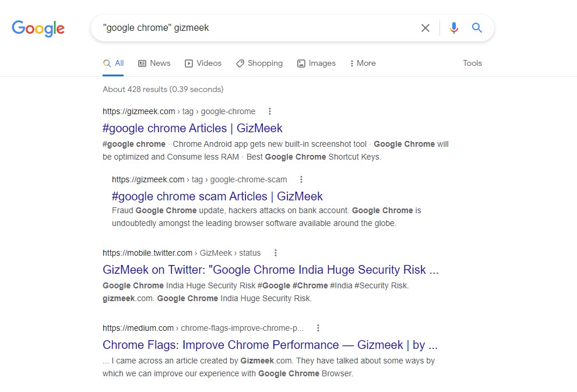Clear the search box with X icon
Screen dimensions: 577x392
tap(425, 28)
